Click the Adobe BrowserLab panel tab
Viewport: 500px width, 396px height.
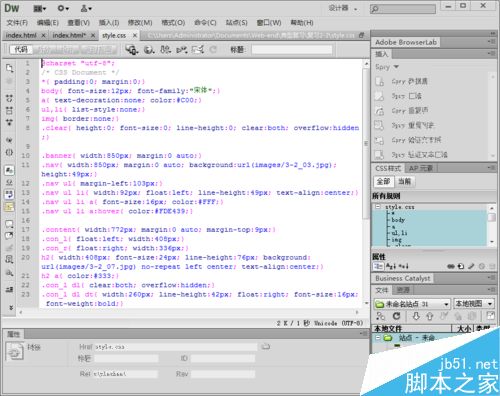406,42
